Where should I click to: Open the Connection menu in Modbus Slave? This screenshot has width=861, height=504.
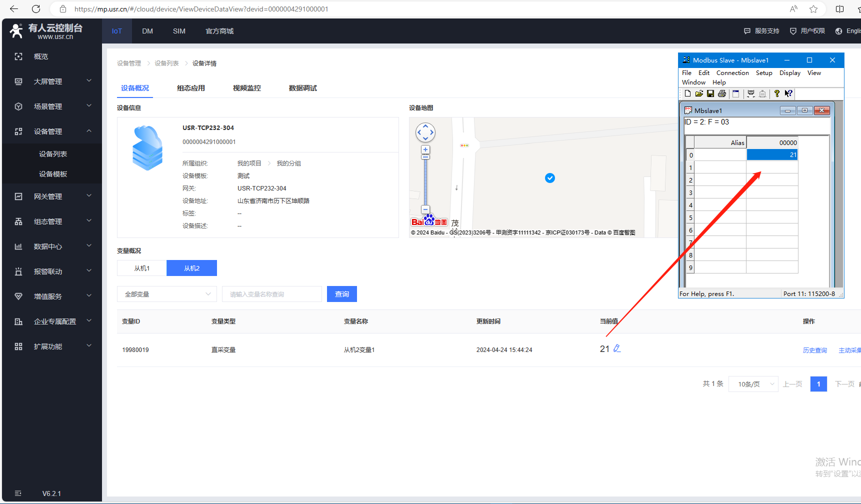[x=732, y=73]
